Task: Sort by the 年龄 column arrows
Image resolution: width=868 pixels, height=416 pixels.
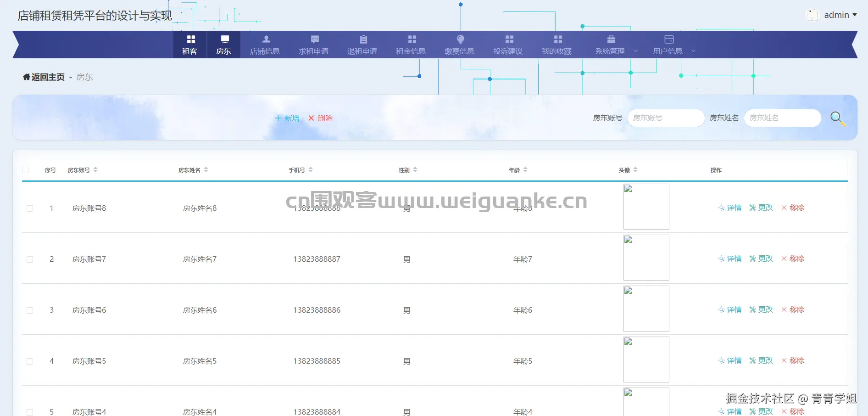Action: 525,170
